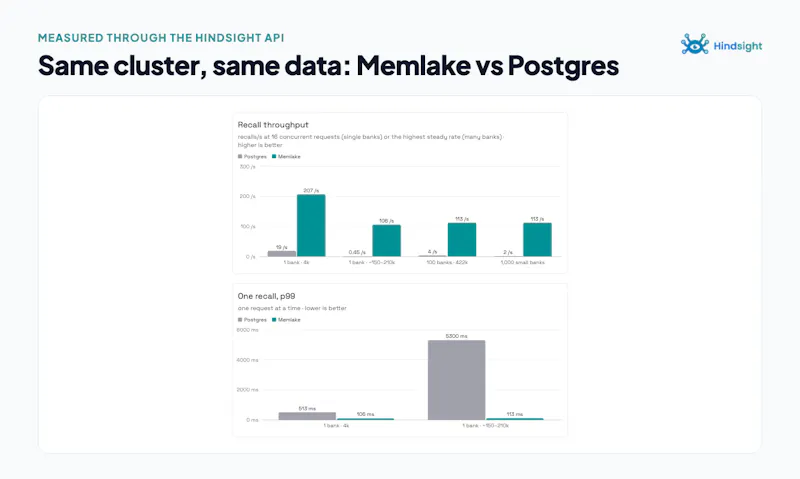Click the Postgres legend swatch in Recall throughput
The image size is (800, 479).
(240, 157)
